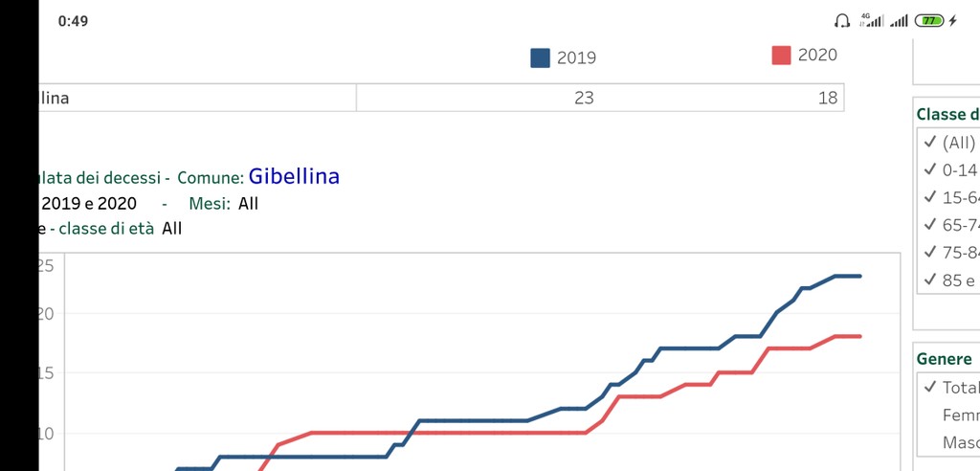
Task: Tap the headphones icon in status bar
Action: 842,20
